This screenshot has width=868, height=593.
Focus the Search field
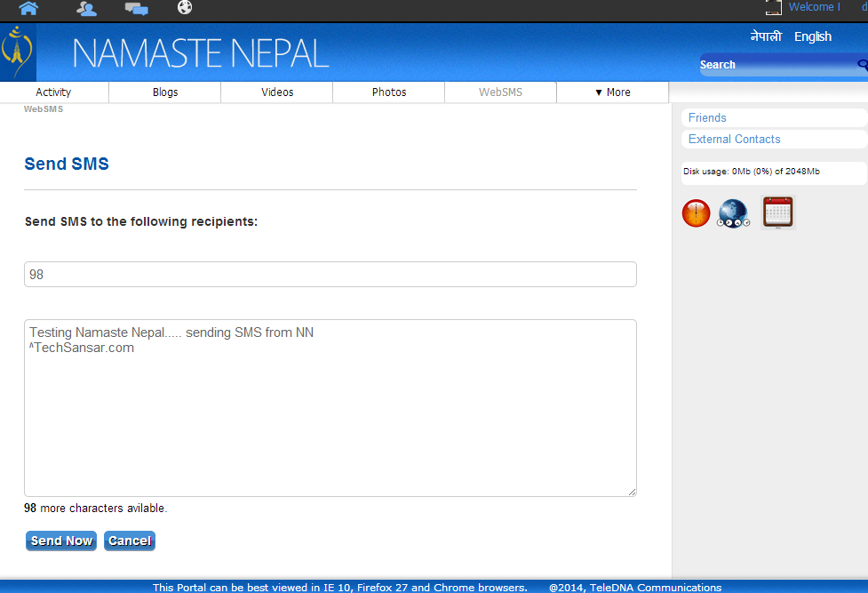(777, 65)
